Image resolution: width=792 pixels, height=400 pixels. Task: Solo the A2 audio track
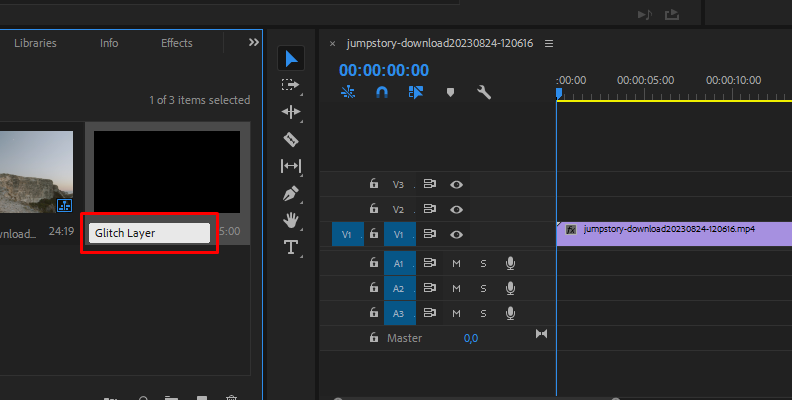coord(482,288)
